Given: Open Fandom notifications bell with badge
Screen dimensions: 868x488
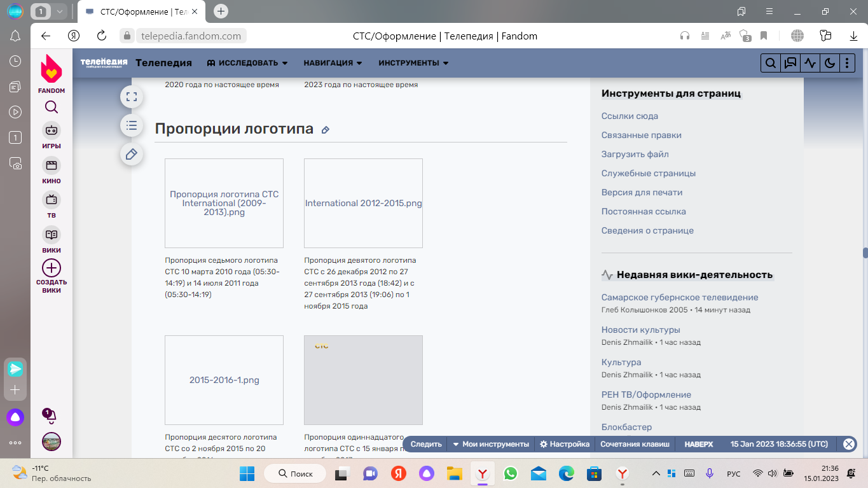Looking at the screenshot, I should click(50, 415).
